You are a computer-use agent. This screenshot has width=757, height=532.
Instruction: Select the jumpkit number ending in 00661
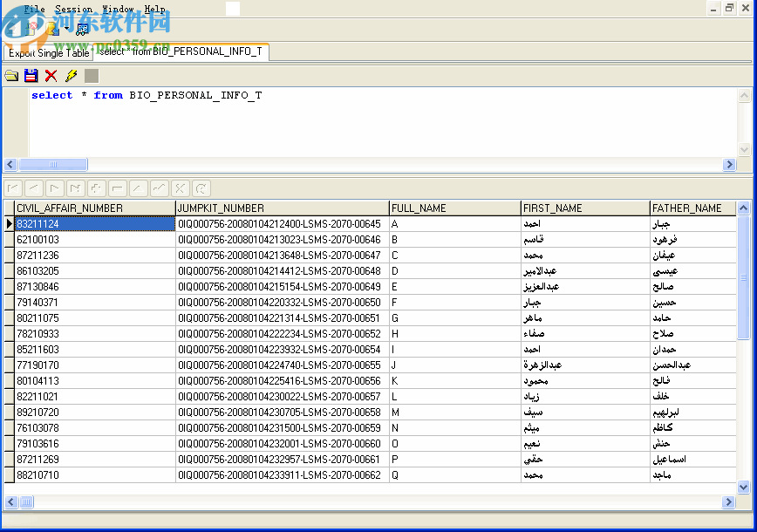(x=282, y=459)
